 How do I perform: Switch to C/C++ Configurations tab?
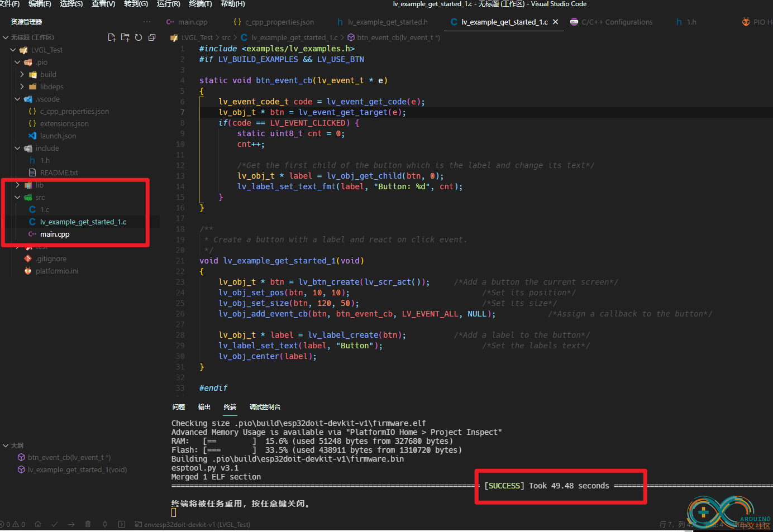611,22
